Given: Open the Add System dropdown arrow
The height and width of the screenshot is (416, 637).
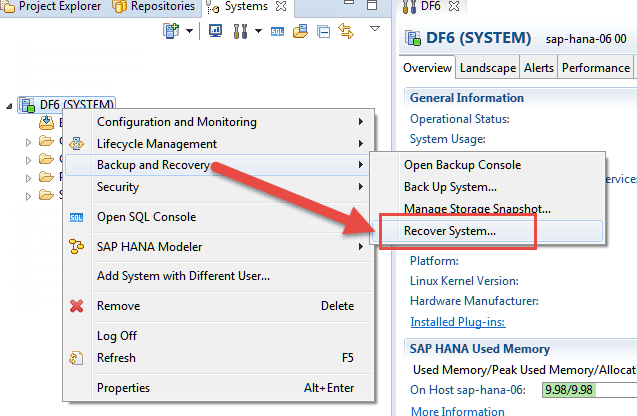Looking at the screenshot, I should [189, 31].
